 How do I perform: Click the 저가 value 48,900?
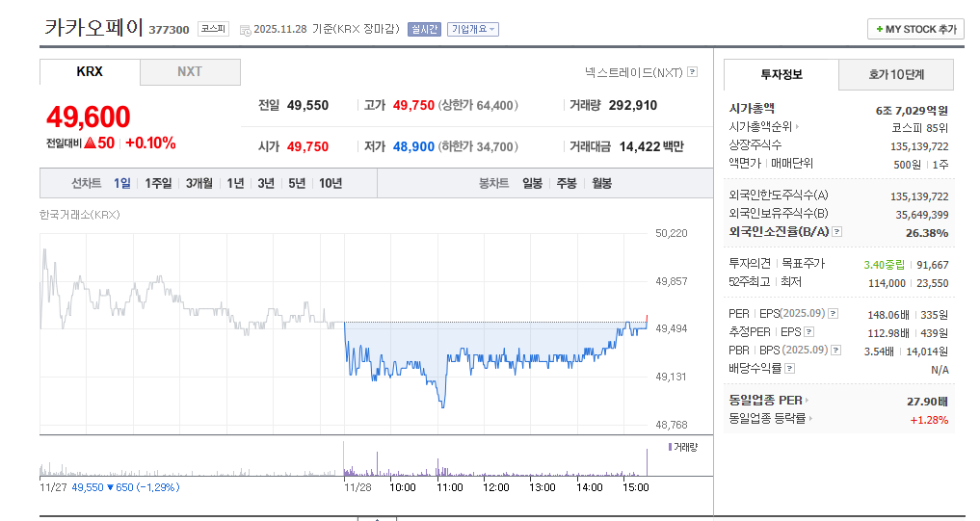pyautogui.click(x=413, y=146)
